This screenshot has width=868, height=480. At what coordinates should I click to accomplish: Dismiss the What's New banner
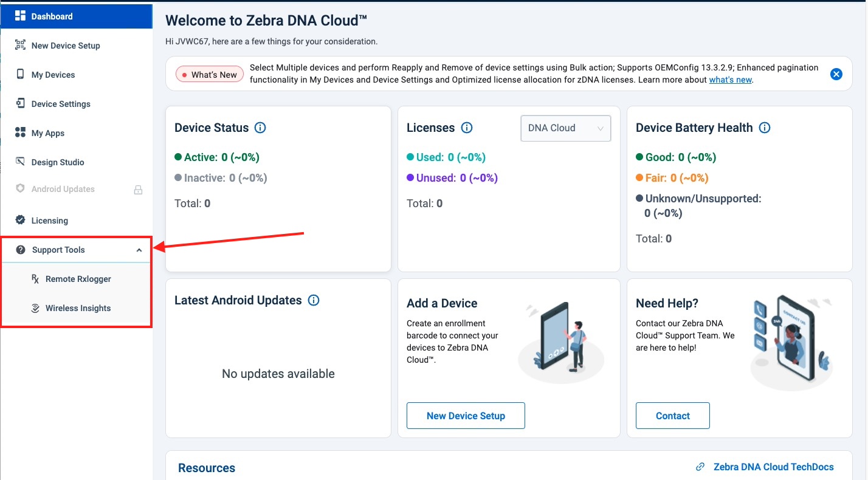(836, 74)
